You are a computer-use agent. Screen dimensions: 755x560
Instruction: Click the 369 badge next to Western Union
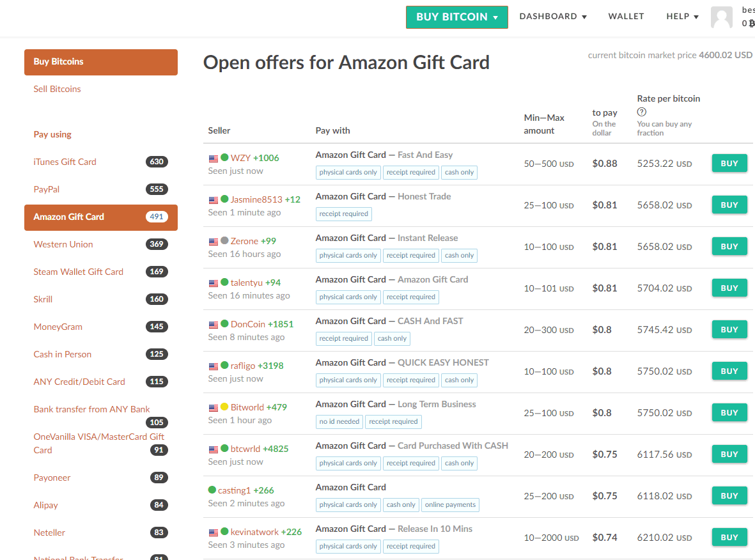[157, 244]
